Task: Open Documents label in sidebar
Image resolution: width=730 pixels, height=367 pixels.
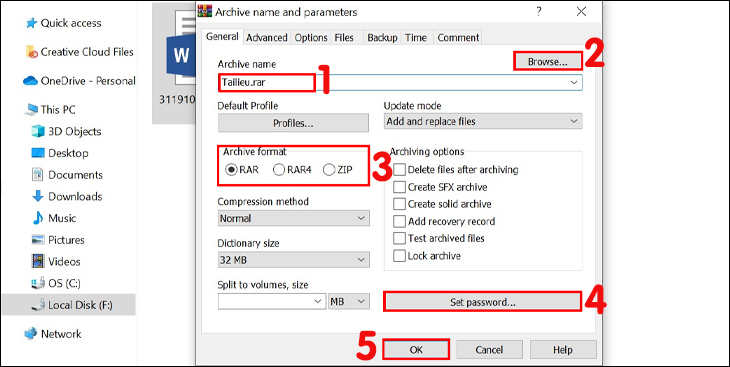Action: click(x=75, y=175)
